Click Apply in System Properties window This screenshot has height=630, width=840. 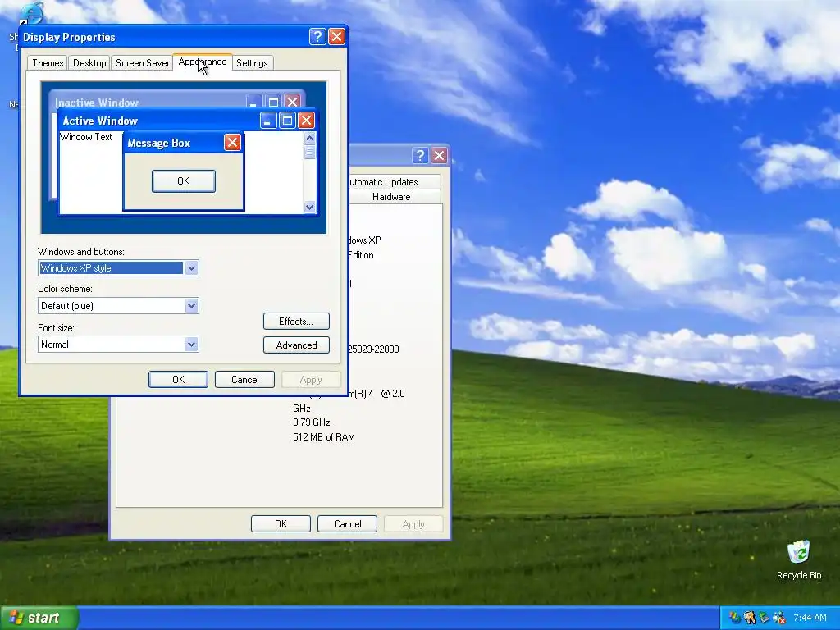point(413,524)
